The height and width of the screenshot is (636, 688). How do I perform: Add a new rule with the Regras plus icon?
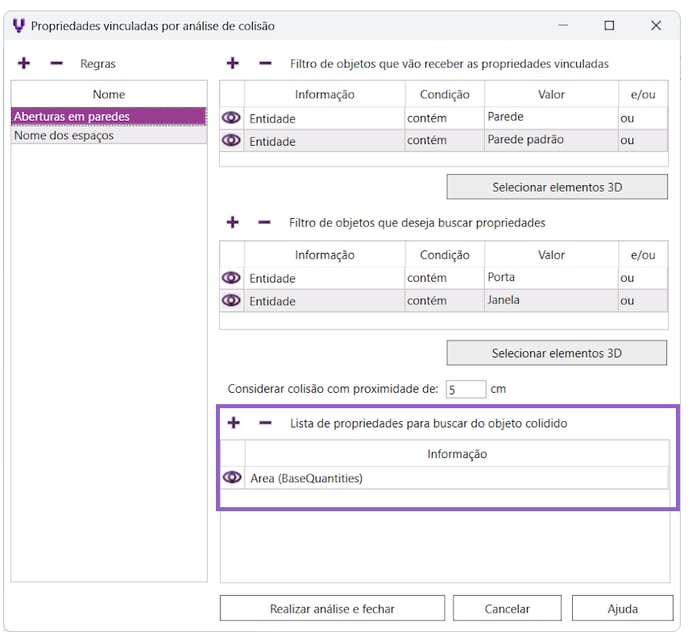pos(24,63)
